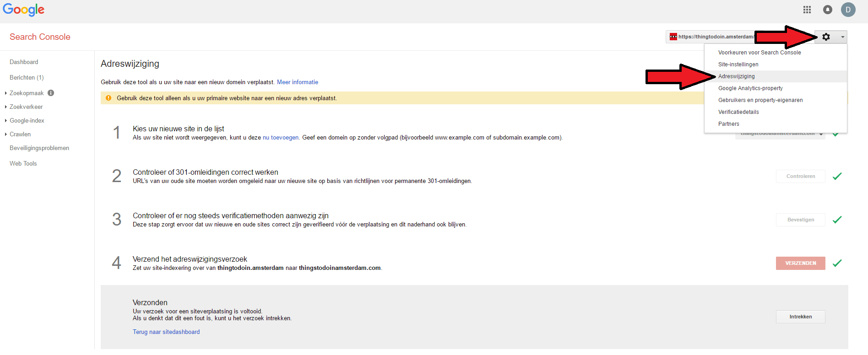The width and height of the screenshot is (868, 355).
Task: Expand the Google-index sidebar section
Action: coord(27,120)
